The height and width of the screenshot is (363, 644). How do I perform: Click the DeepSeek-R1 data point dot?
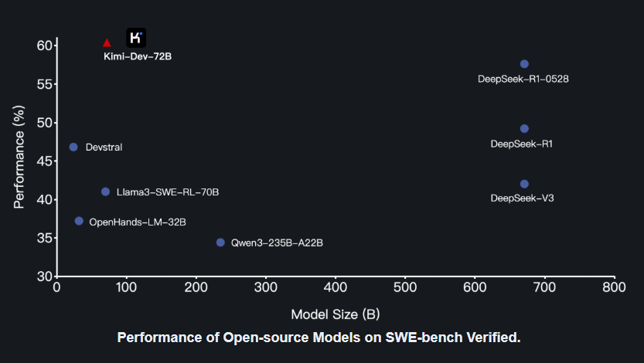click(524, 129)
